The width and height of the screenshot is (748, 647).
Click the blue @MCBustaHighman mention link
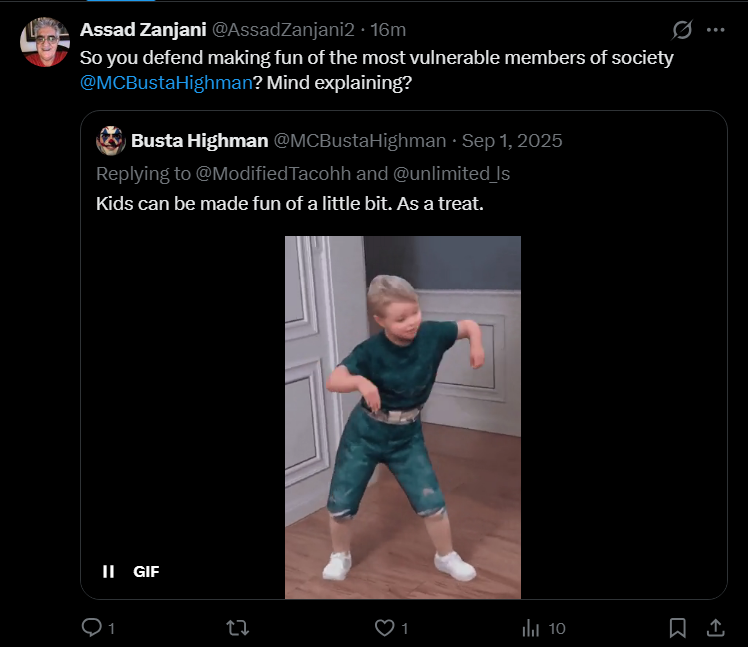(x=166, y=83)
